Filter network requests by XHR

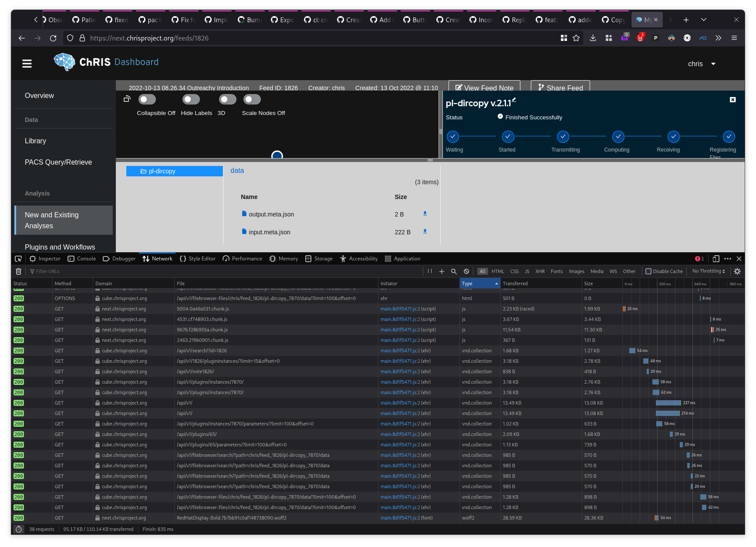(x=540, y=271)
